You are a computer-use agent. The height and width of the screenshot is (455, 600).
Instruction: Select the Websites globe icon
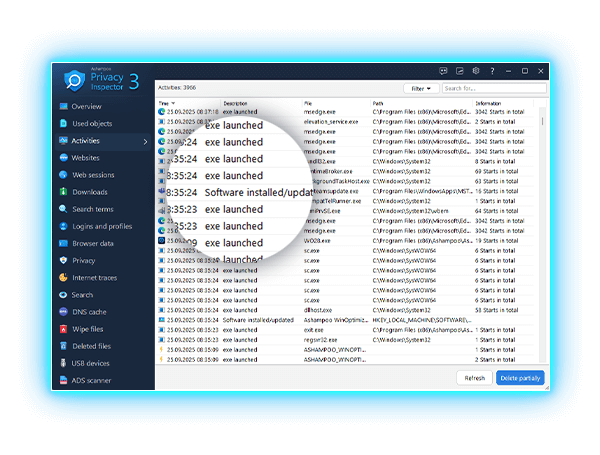click(x=63, y=158)
